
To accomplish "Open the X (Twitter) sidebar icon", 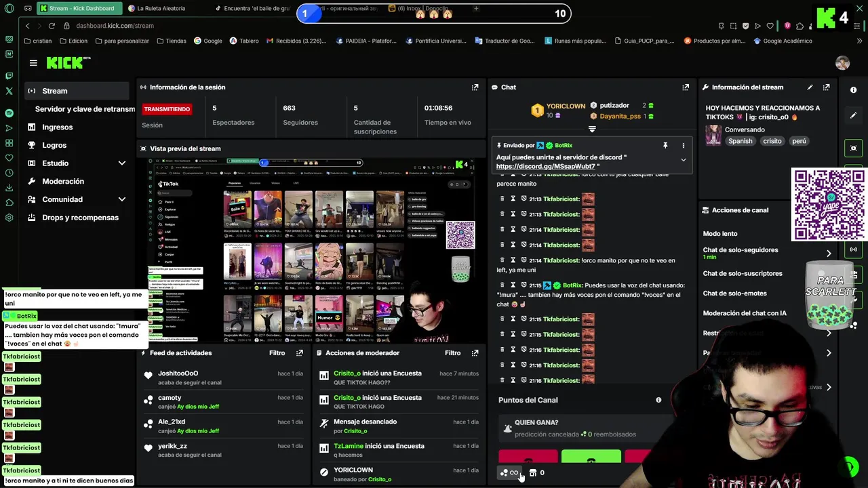I will [x=9, y=91].
